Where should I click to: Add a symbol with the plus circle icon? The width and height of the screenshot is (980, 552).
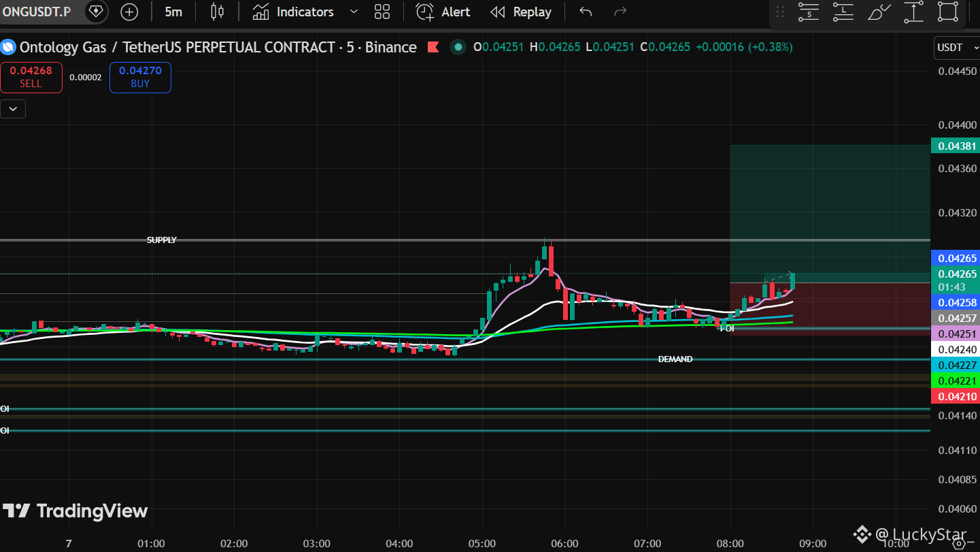point(129,12)
